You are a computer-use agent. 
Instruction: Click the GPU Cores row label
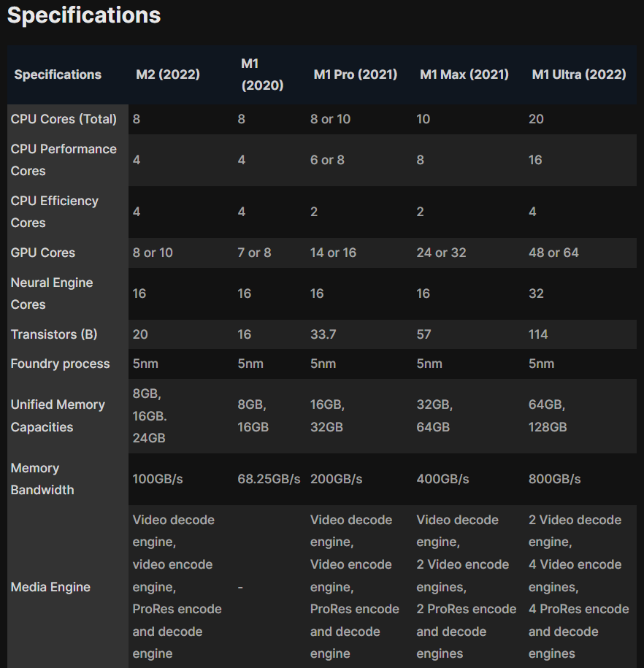(x=43, y=253)
